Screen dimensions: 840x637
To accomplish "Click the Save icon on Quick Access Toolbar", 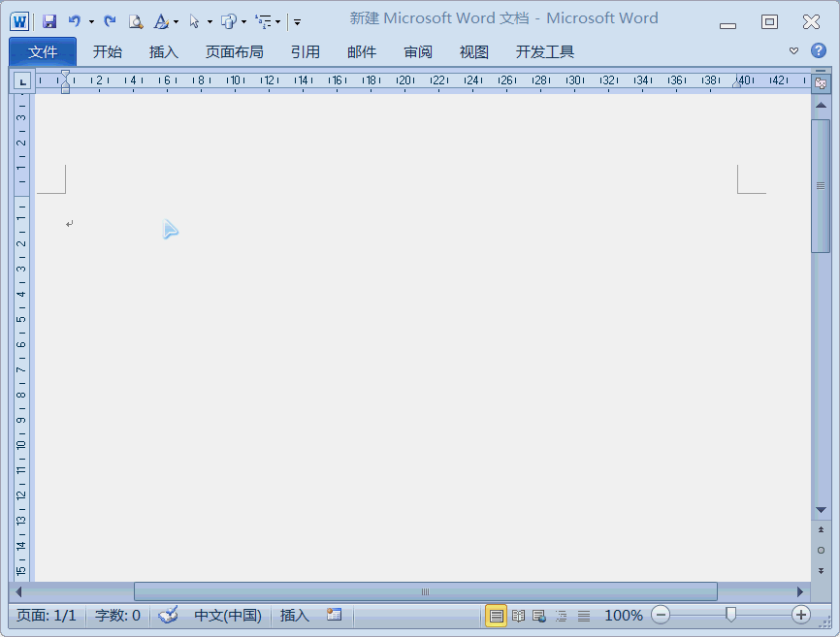I will [50, 20].
